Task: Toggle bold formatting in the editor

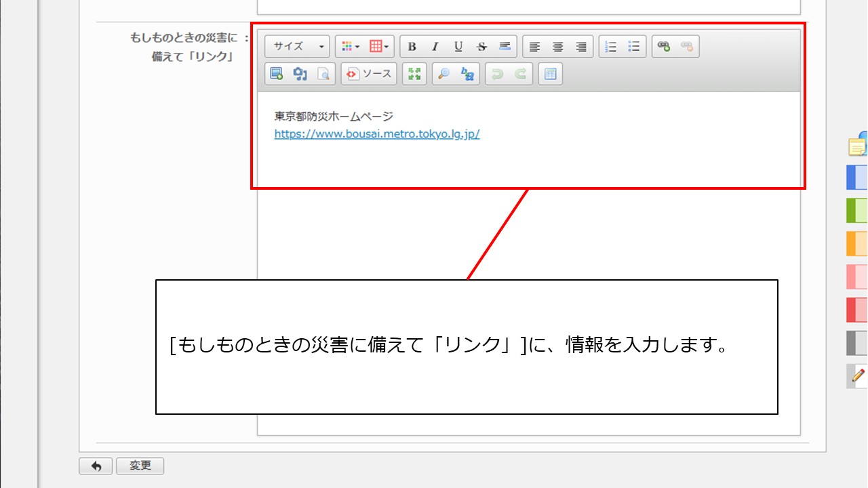Action: click(x=412, y=47)
